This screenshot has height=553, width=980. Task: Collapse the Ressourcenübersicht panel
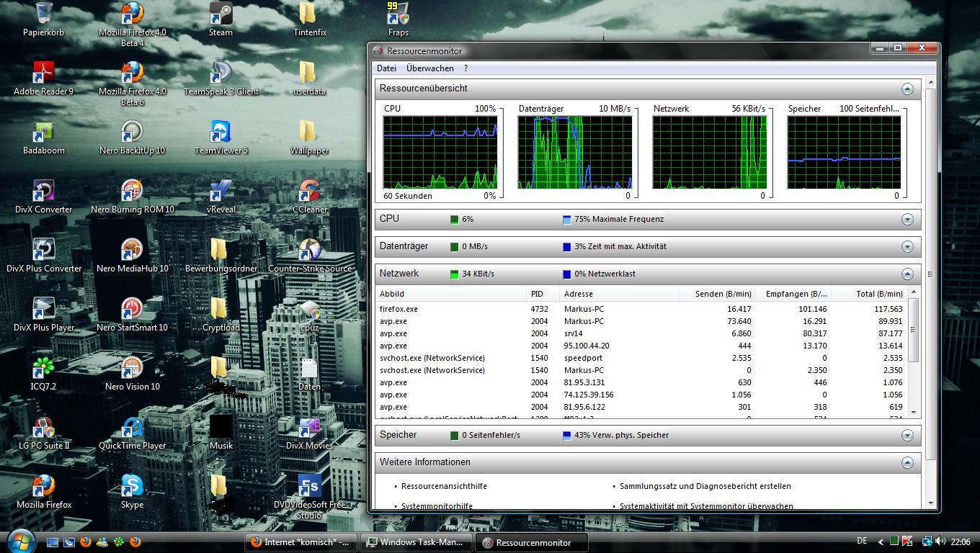907,89
